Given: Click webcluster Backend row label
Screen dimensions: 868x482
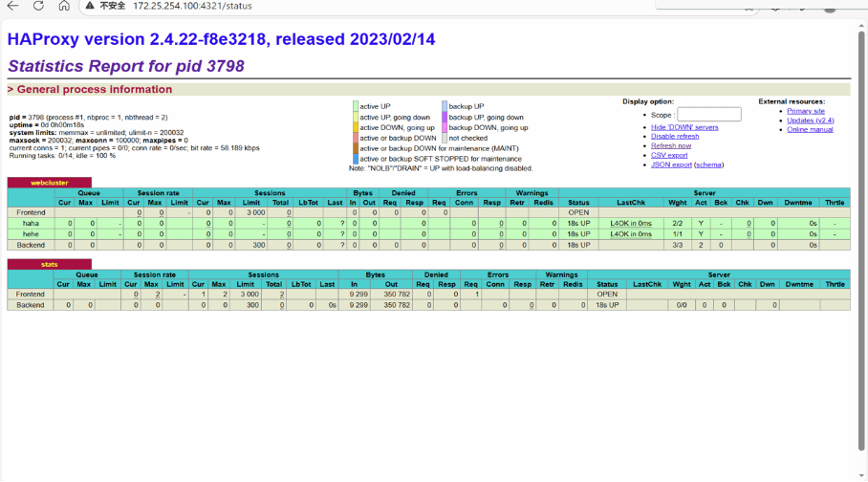Looking at the screenshot, I should pos(31,245).
